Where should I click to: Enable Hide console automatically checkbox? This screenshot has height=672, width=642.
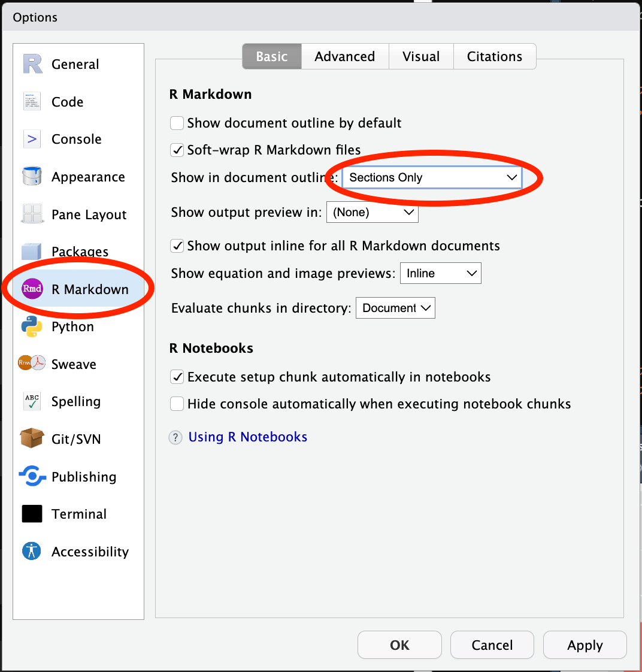pyautogui.click(x=177, y=404)
